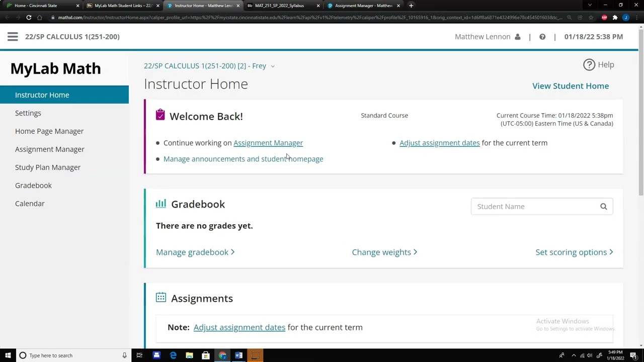Click the microphone icon in taskbar search

pyautogui.click(x=124, y=355)
